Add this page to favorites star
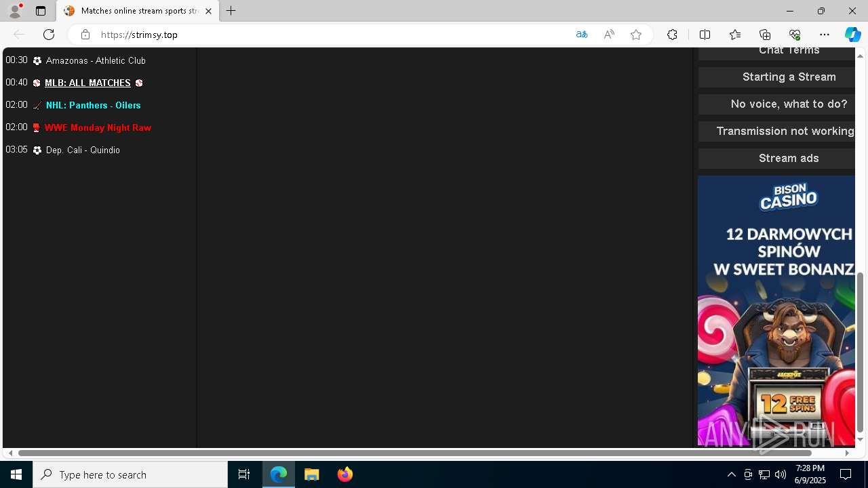This screenshot has height=488, width=868. pyautogui.click(x=636, y=35)
